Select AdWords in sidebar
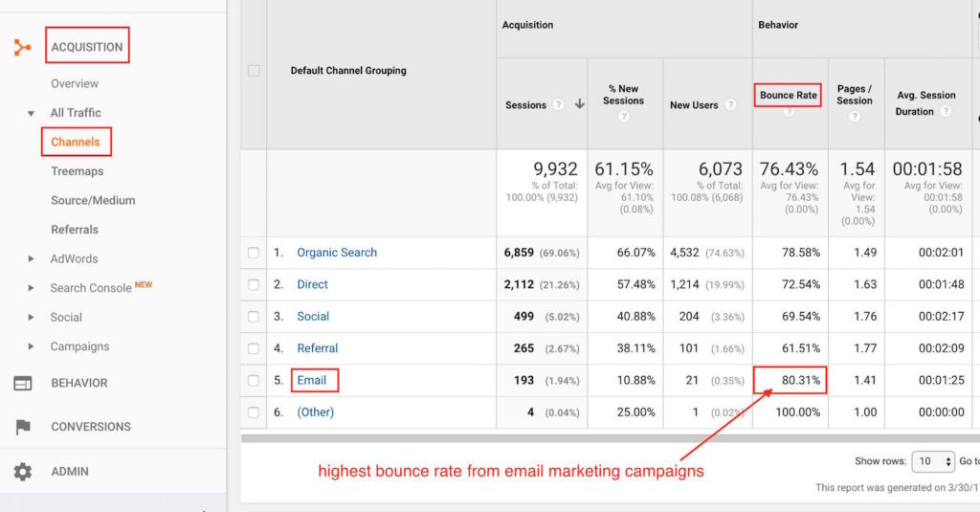The height and width of the screenshot is (512, 980). 74,258
